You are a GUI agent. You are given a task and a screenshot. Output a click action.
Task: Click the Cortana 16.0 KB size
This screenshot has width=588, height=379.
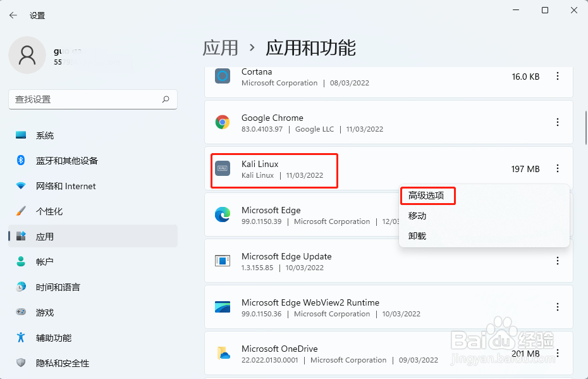525,77
